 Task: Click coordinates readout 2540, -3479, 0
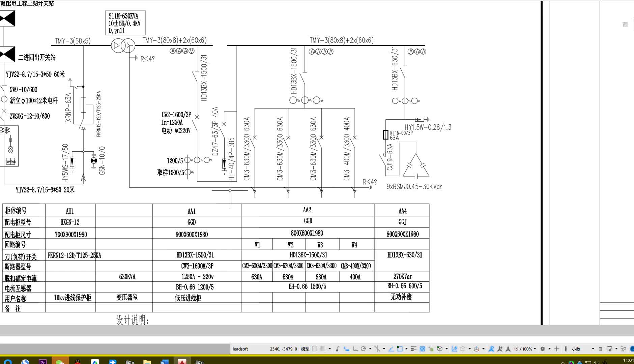tap(283, 349)
